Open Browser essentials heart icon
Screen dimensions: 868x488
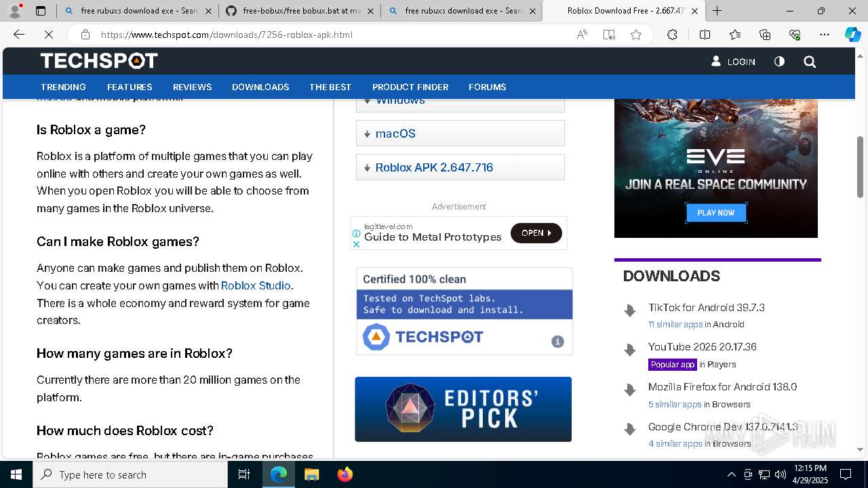795,35
